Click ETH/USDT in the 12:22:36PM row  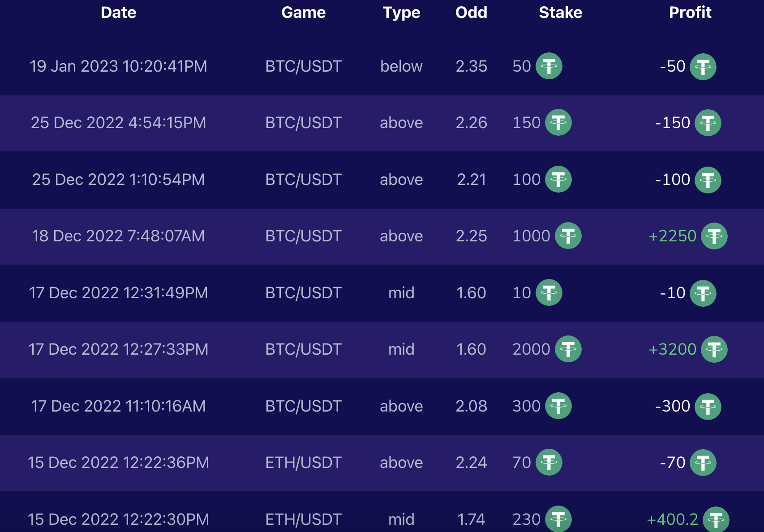[x=304, y=463]
